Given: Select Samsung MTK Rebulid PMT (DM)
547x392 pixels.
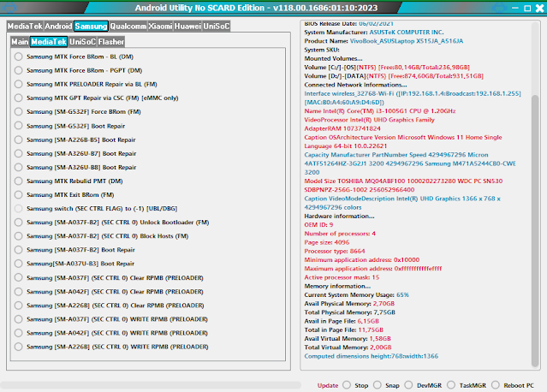Looking at the screenshot, I should [19, 181].
